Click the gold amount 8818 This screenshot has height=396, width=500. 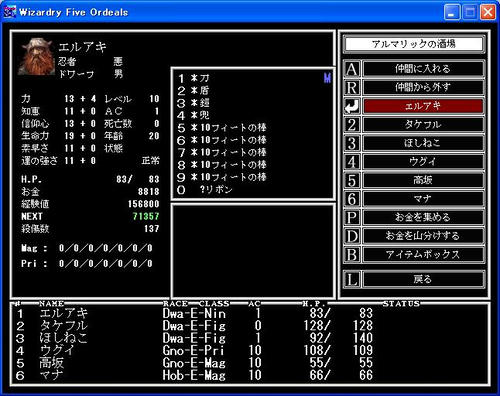pyautogui.click(x=149, y=192)
